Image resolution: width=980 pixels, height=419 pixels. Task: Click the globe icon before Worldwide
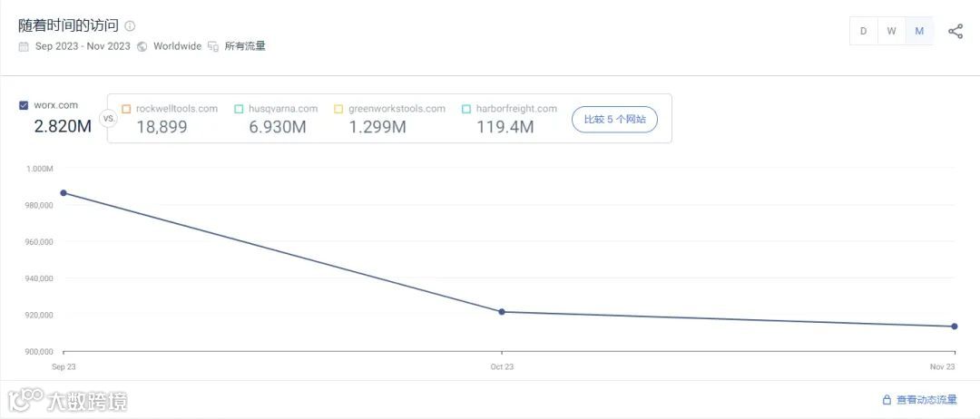point(142,46)
